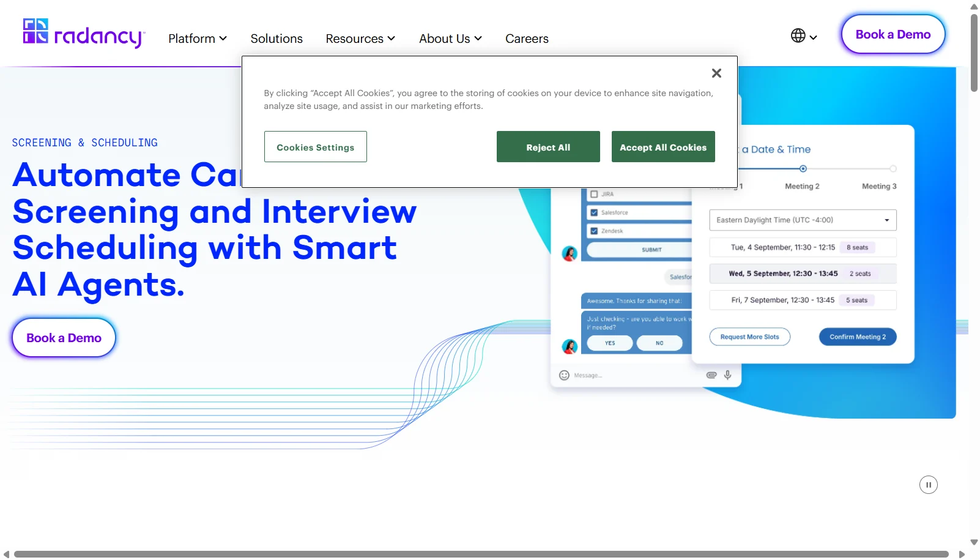Go to Careers
980x560 pixels.
(527, 39)
